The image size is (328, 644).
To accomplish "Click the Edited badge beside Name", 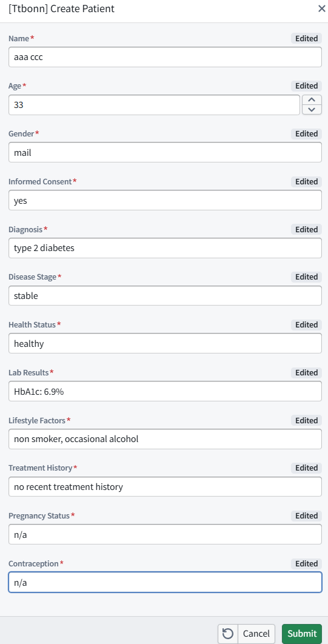I will pos(306,38).
